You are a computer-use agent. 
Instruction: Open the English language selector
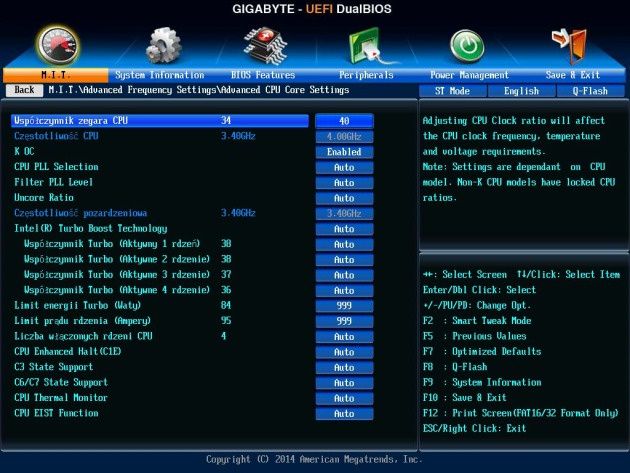[522, 91]
